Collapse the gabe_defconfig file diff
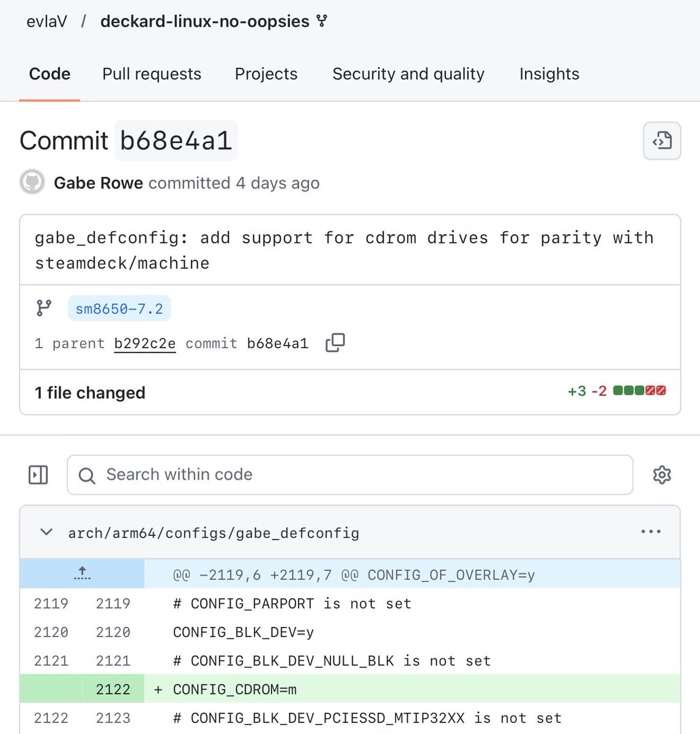This screenshot has width=700, height=734. (x=46, y=532)
